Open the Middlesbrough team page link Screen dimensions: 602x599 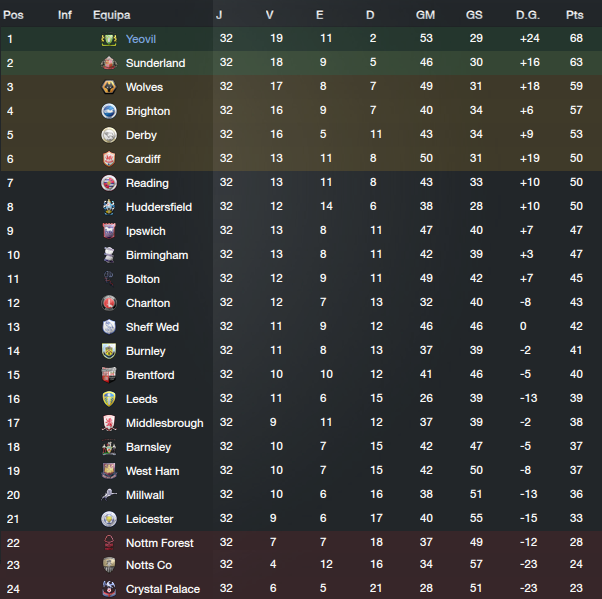click(x=164, y=423)
